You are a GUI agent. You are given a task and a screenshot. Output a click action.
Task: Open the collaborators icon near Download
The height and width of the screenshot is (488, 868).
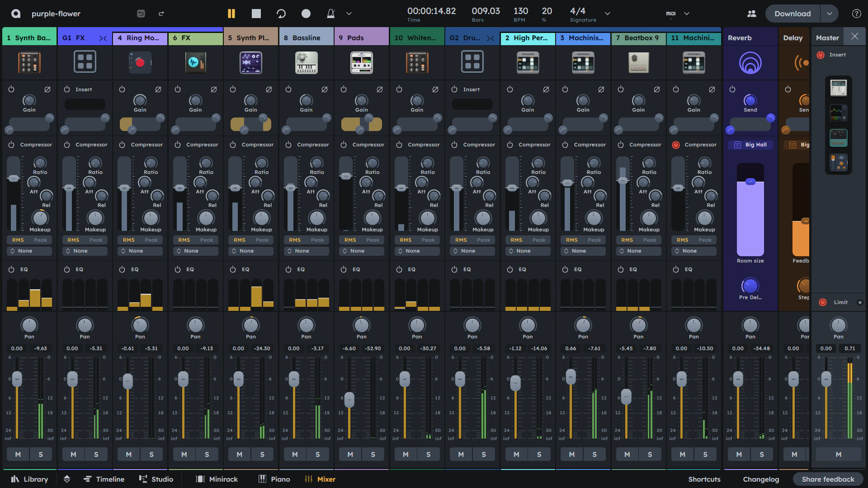751,14
